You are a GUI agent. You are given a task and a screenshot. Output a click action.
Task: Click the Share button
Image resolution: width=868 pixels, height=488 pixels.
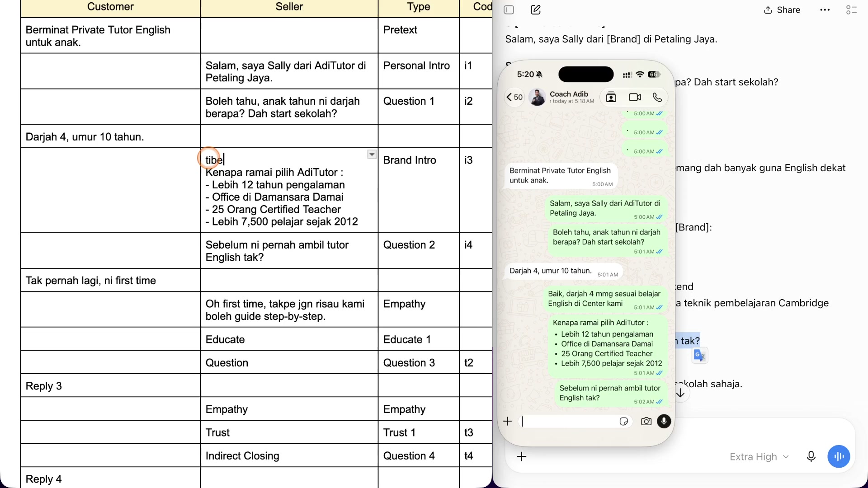click(782, 10)
